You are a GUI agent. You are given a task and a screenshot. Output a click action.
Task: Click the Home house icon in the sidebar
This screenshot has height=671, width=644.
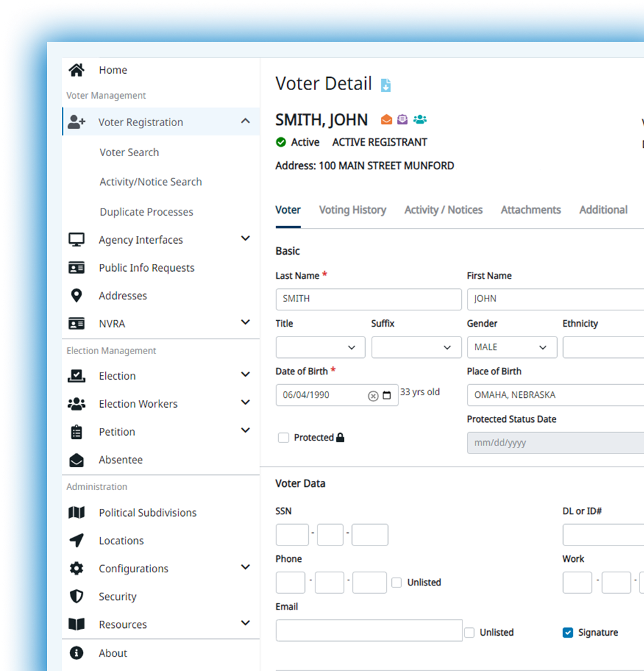coord(76,70)
